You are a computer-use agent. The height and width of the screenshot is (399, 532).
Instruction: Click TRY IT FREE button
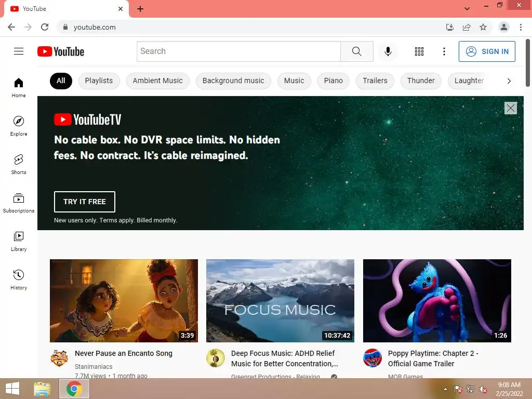tap(85, 202)
